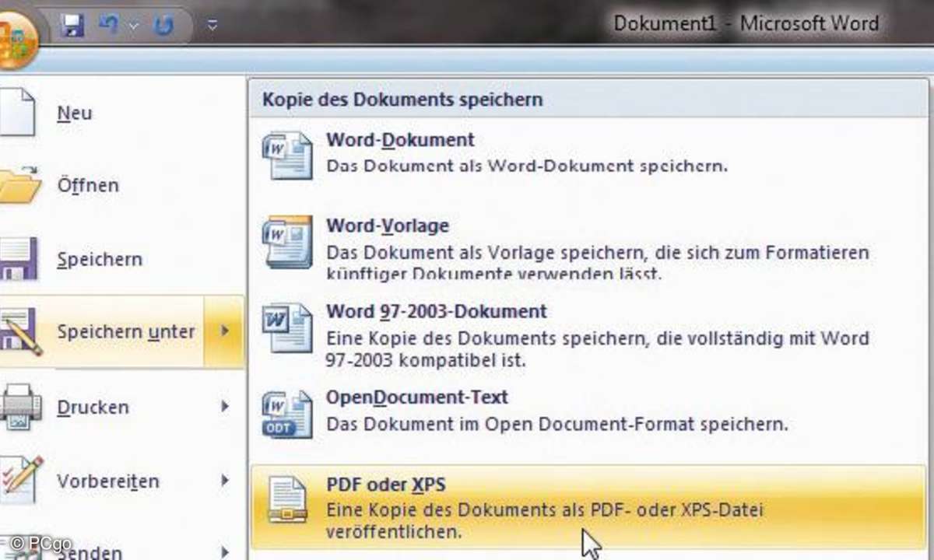Click text 'Das Dokument als Word-Dokument speichern.'

[527, 166]
